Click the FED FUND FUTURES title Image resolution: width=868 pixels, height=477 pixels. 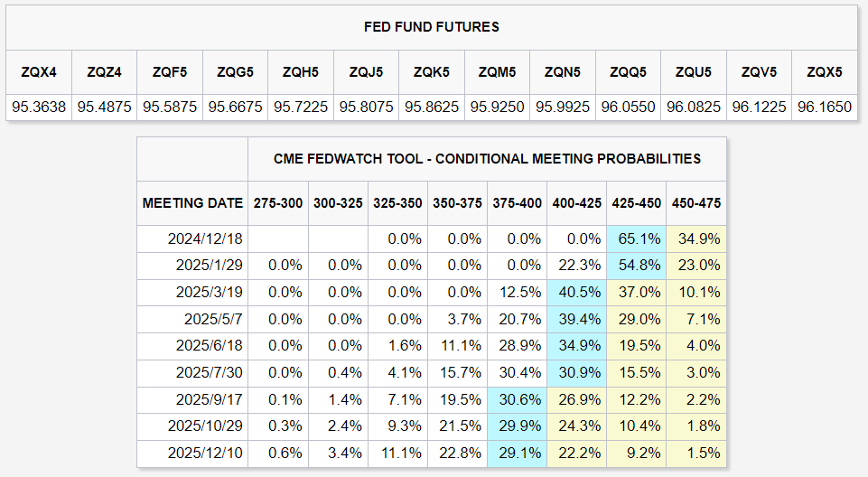431,27
